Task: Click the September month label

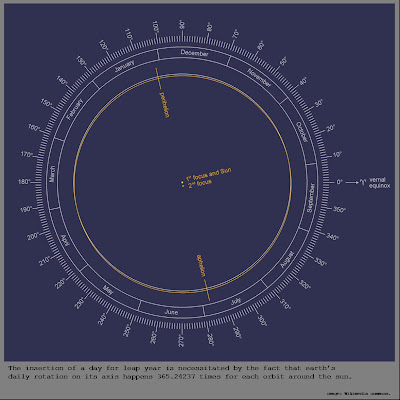Action: [310, 198]
